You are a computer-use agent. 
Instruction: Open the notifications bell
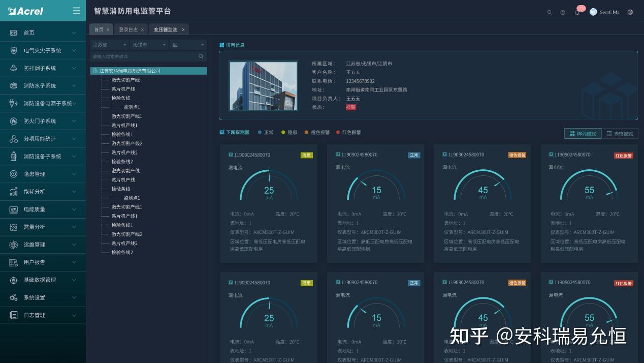click(577, 12)
